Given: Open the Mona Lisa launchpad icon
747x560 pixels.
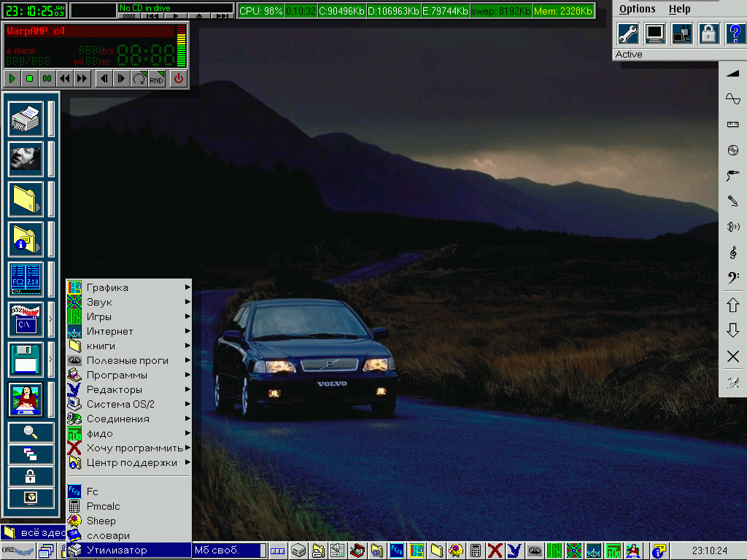Looking at the screenshot, I should 26,399.
